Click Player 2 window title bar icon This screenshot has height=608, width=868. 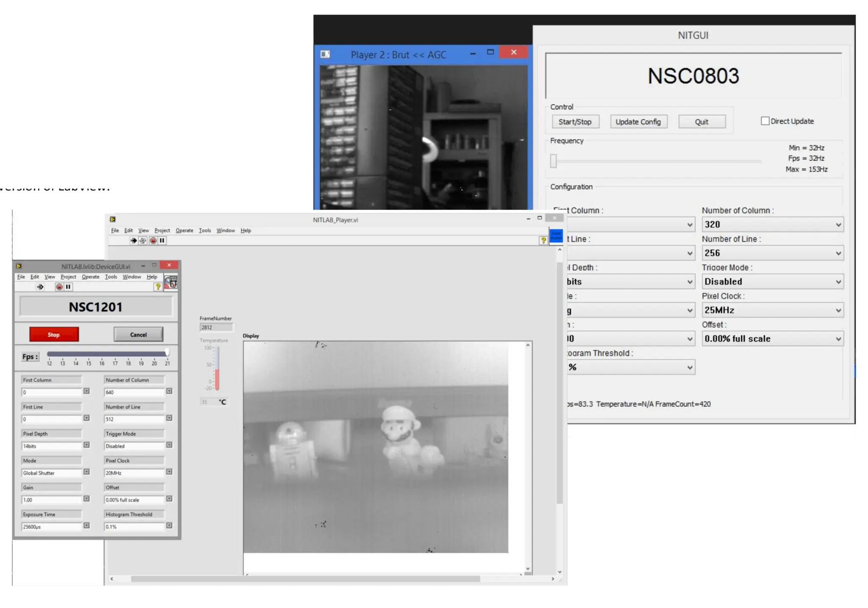[x=325, y=54]
